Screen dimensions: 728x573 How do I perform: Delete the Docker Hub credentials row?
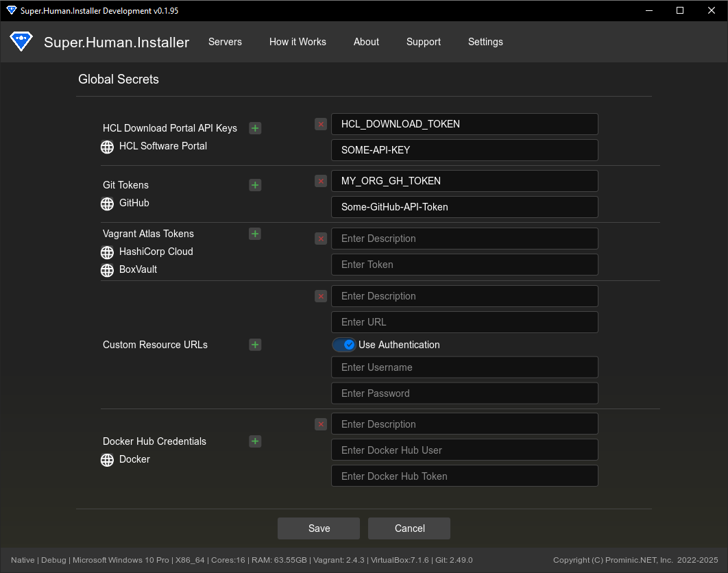click(x=320, y=424)
